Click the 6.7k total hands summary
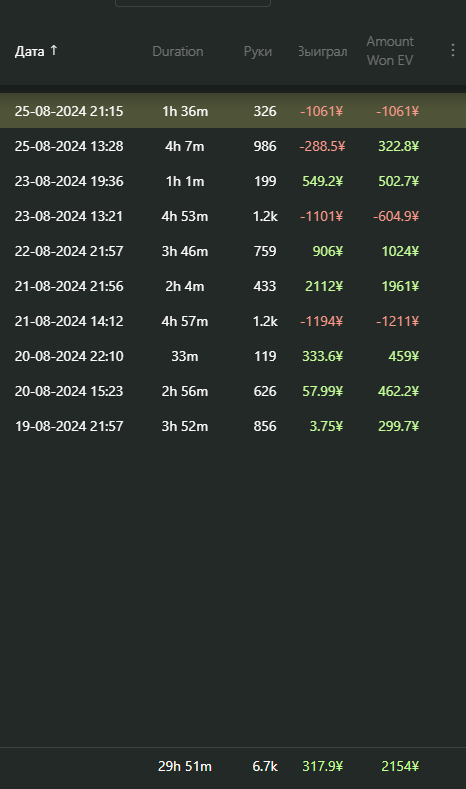The image size is (466, 789). coord(265,766)
